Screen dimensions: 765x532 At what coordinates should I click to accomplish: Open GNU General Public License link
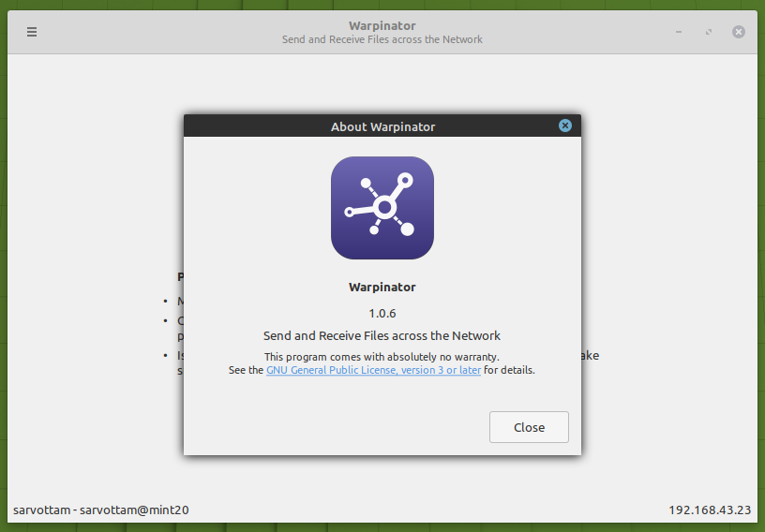(373, 370)
